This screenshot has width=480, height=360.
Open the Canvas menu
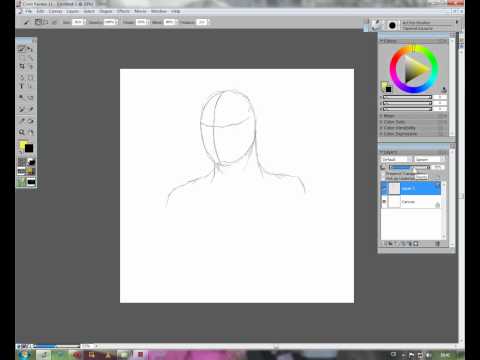(55, 11)
